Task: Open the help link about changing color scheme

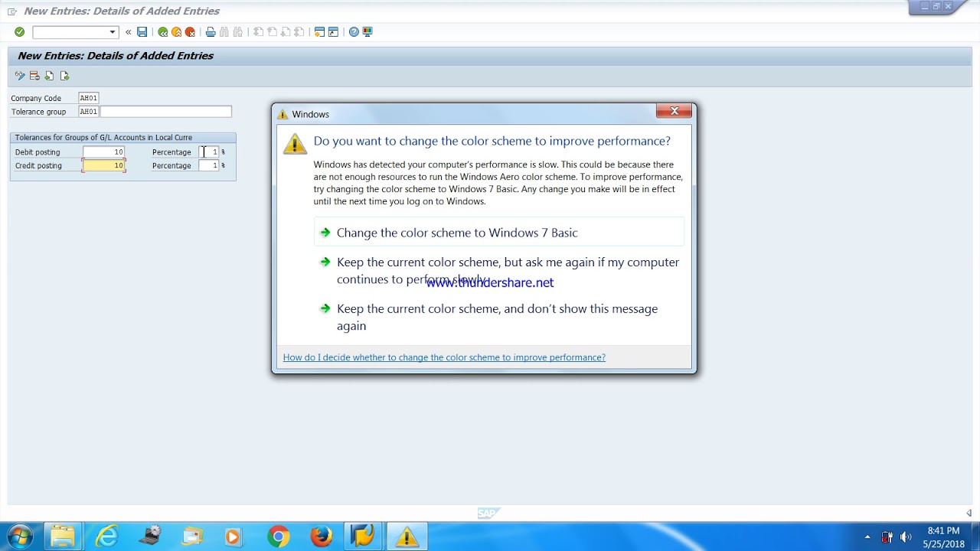Action: click(444, 357)
